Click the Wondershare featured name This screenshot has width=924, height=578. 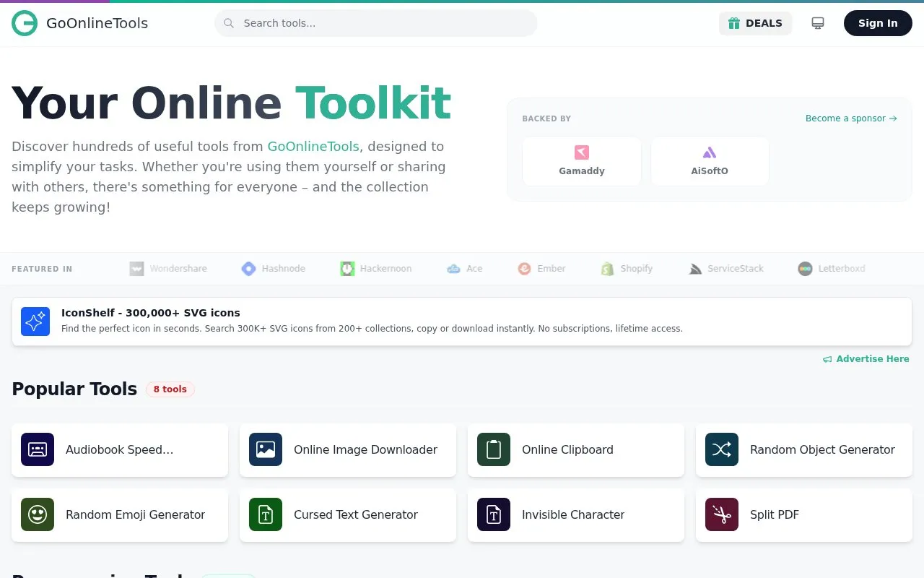[178, 269]
